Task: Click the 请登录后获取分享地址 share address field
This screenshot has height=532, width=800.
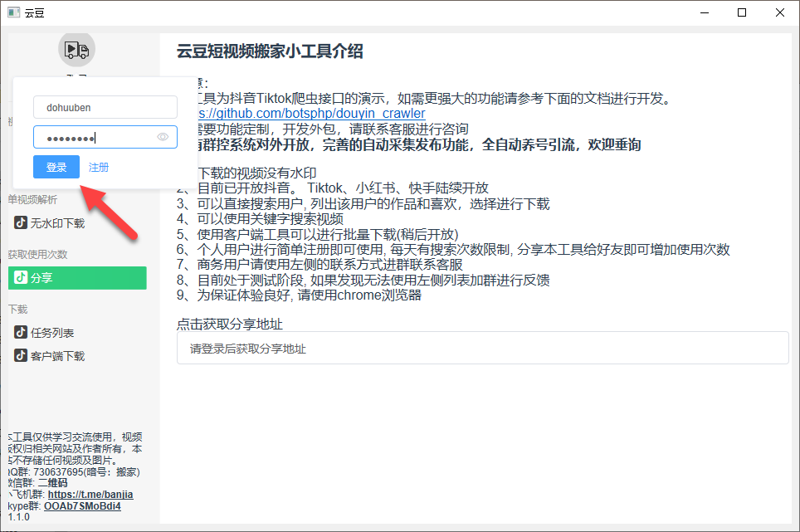Action: [x=483, y=349]
